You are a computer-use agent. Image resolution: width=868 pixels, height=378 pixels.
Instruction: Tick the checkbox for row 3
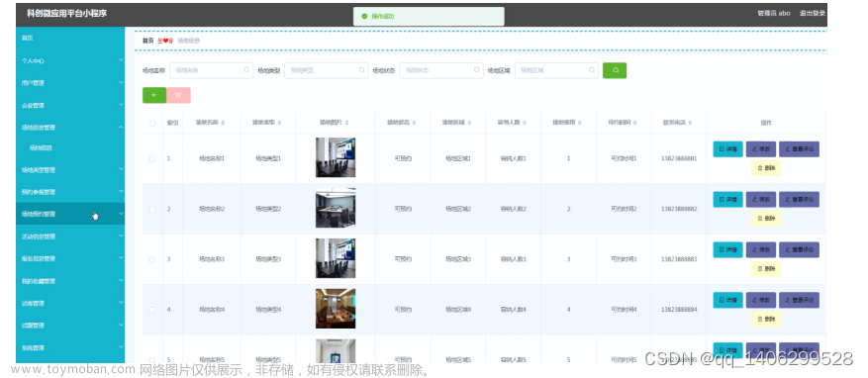point(152,259)
